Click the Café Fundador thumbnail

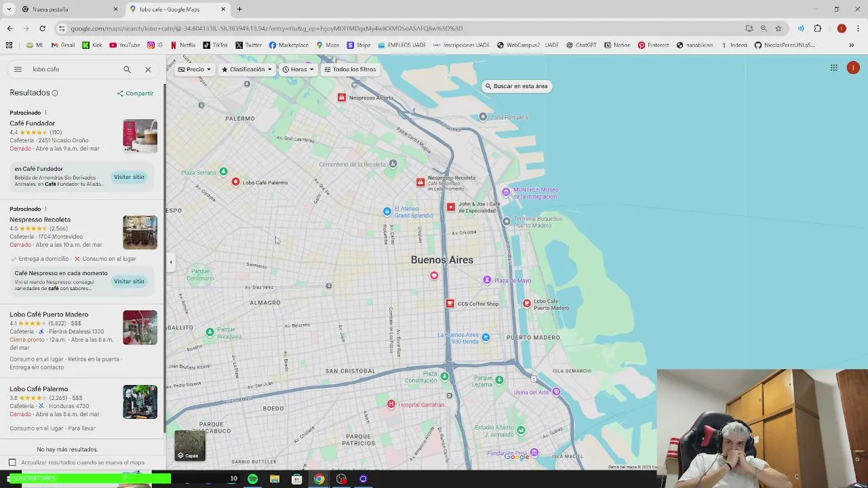point(140,136)
